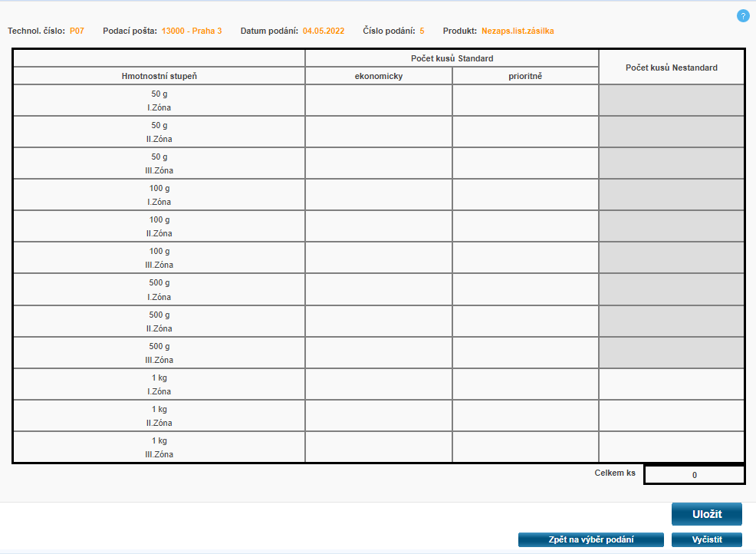
Task: Click the Celkem ks total box
Action: (x=694, y=475)
